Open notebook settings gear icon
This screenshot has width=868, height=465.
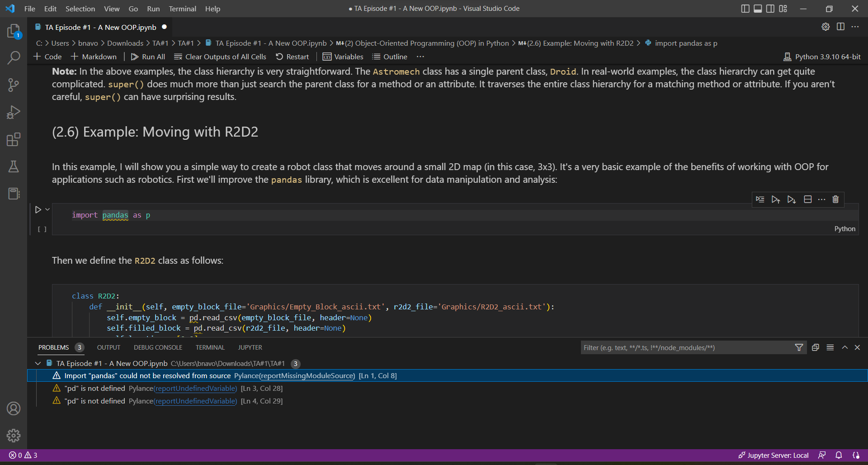coord(826,27)
